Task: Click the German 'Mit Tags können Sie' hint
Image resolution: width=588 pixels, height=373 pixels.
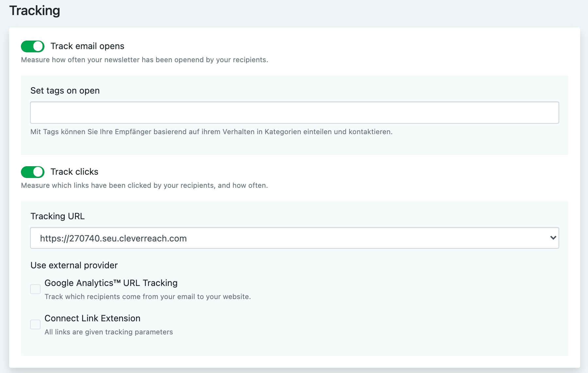Action: pos(211,132)
